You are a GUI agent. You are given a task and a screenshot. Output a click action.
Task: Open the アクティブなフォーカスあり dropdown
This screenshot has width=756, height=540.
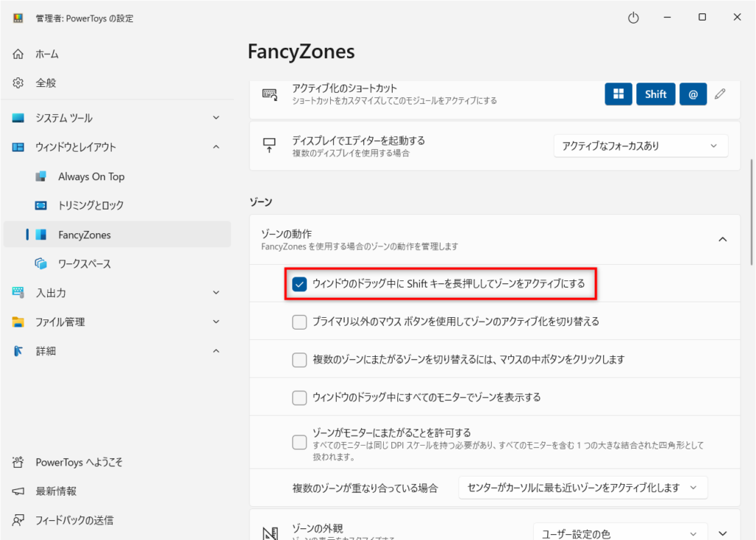pos(640,146)
